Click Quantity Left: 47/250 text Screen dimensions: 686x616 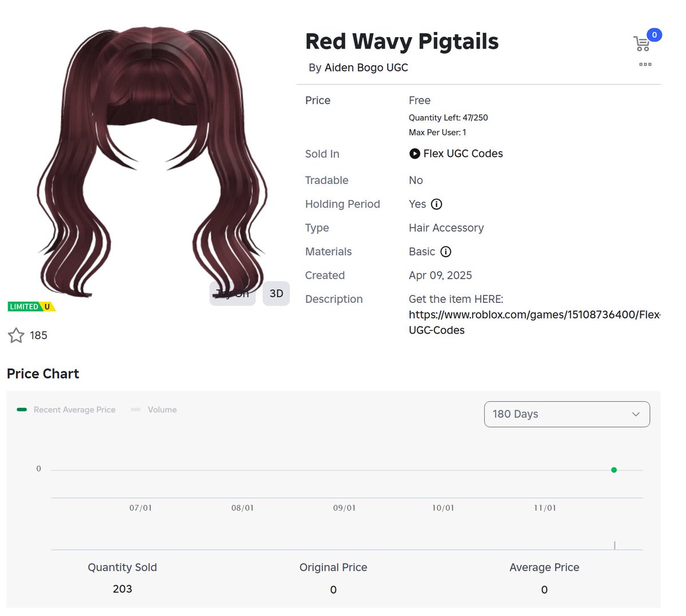(448, 118)
